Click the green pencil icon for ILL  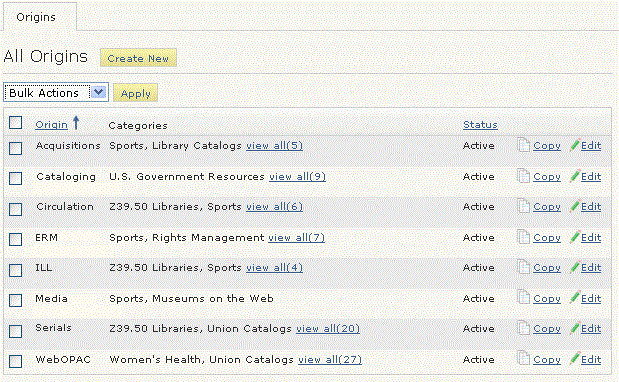pyautogui.click(x=574, y=267)
